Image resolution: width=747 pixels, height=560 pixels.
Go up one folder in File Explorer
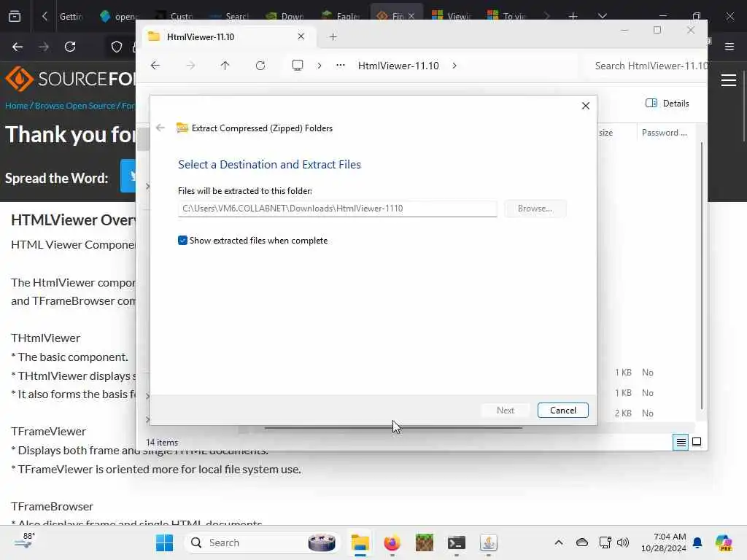click(x=225, y=66)
